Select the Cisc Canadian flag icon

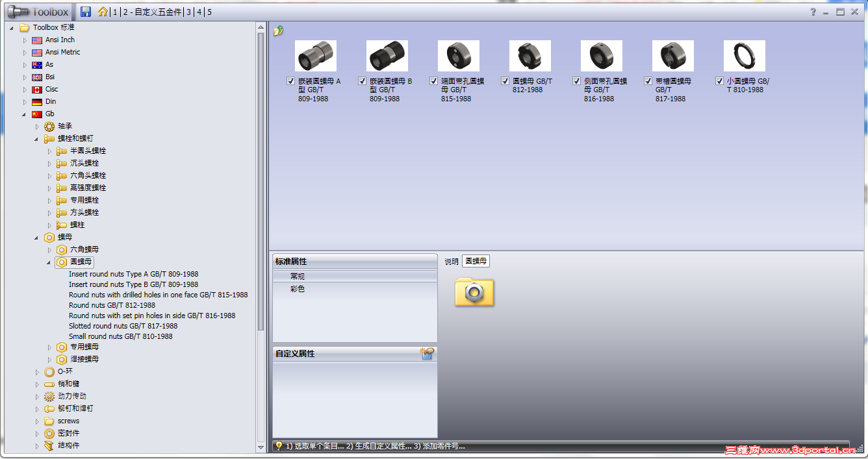[x=37, y=90]
